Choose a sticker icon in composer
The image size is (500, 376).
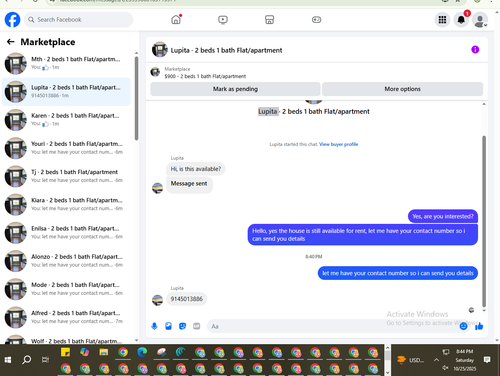(x=182, y=326)
